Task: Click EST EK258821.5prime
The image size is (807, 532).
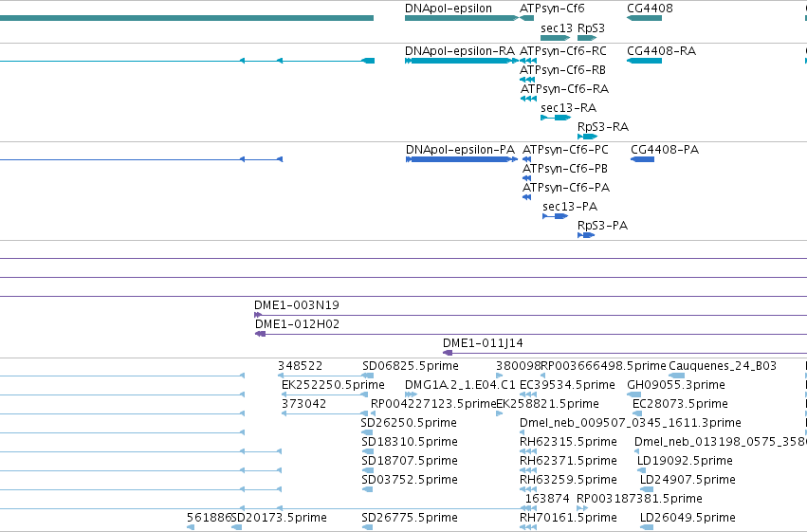Action: pos(547,404)
